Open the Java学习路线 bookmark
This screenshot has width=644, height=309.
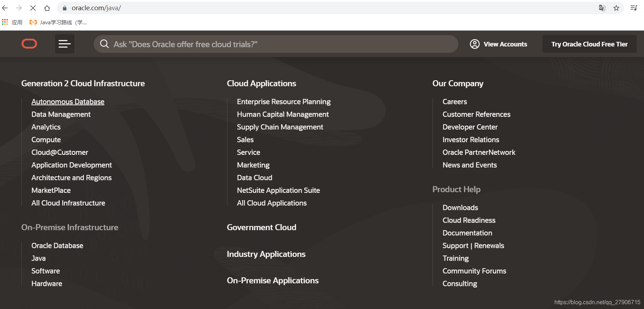tap(58, 22)
